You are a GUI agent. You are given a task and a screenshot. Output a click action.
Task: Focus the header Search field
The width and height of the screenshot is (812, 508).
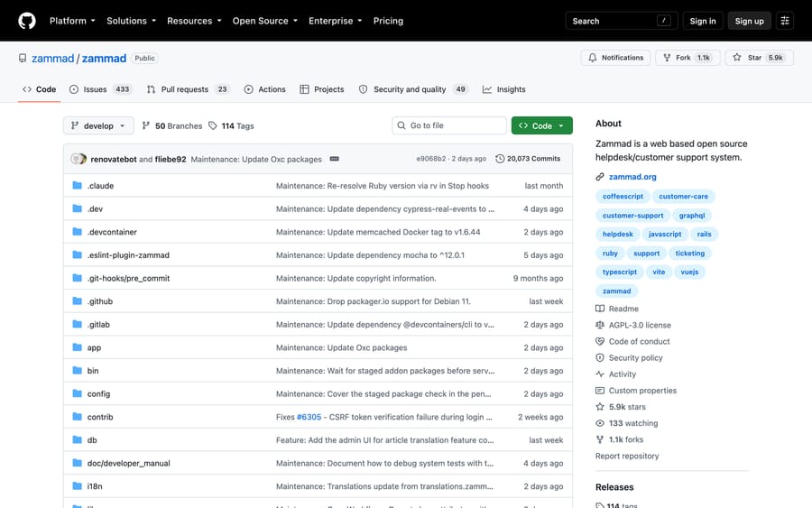[x=622, y=21]
